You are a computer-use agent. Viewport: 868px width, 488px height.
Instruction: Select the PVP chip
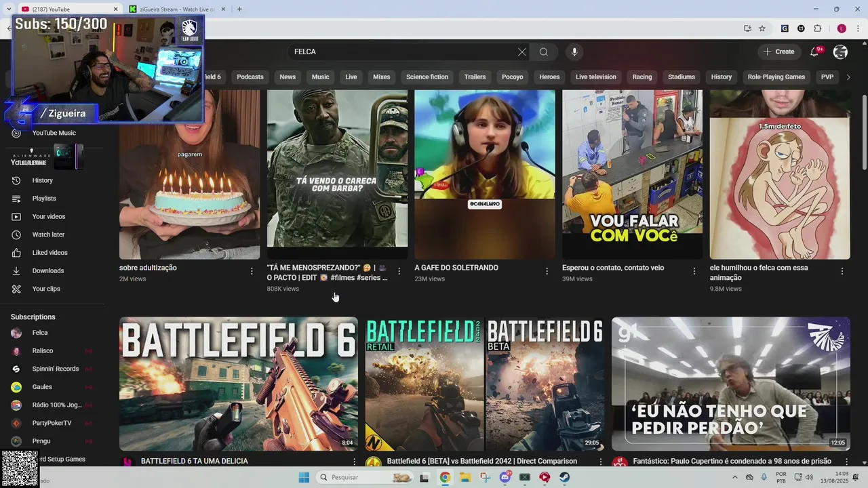point(827,77)
